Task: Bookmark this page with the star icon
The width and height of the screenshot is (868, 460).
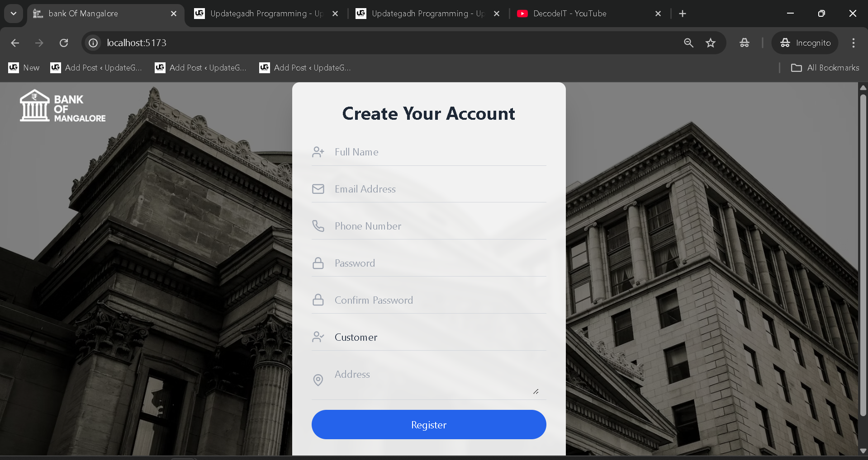Action: (x=710, y=43)
